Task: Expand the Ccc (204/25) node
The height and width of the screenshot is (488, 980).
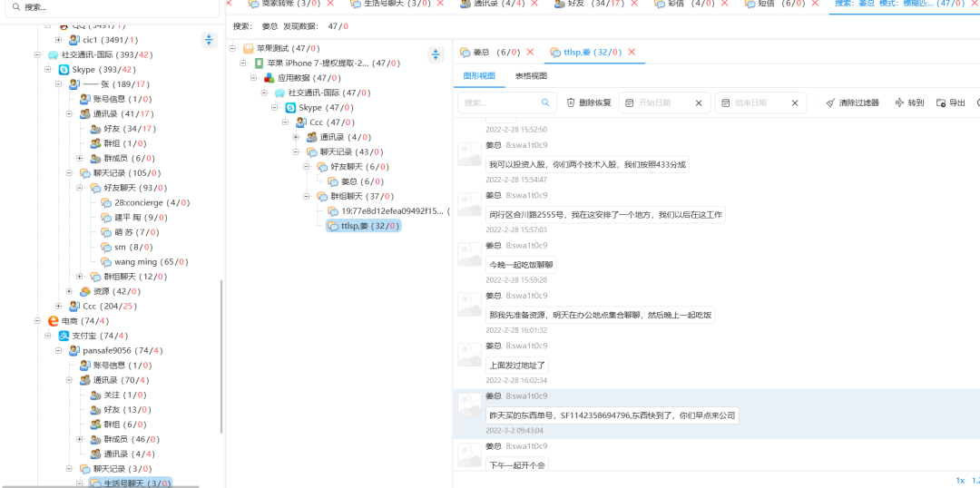Action: coord(58,307)
